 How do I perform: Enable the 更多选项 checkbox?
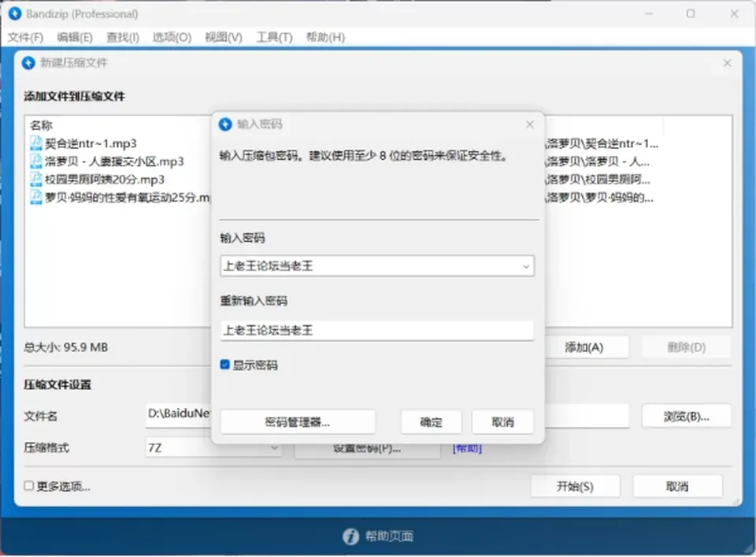pos(29,486)
